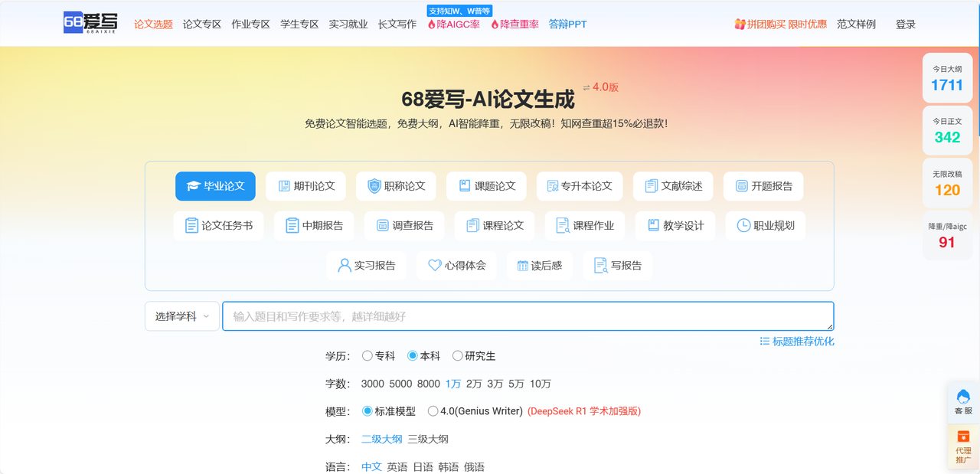
Task: Click the 文献综述 pages icon
Action: tap(652, 186)
